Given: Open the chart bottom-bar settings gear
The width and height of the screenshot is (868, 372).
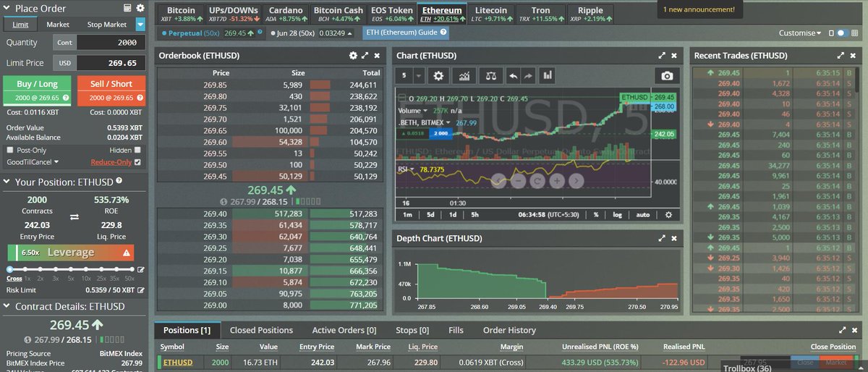Looking at the screenshot, I should (x=668, y=215).
